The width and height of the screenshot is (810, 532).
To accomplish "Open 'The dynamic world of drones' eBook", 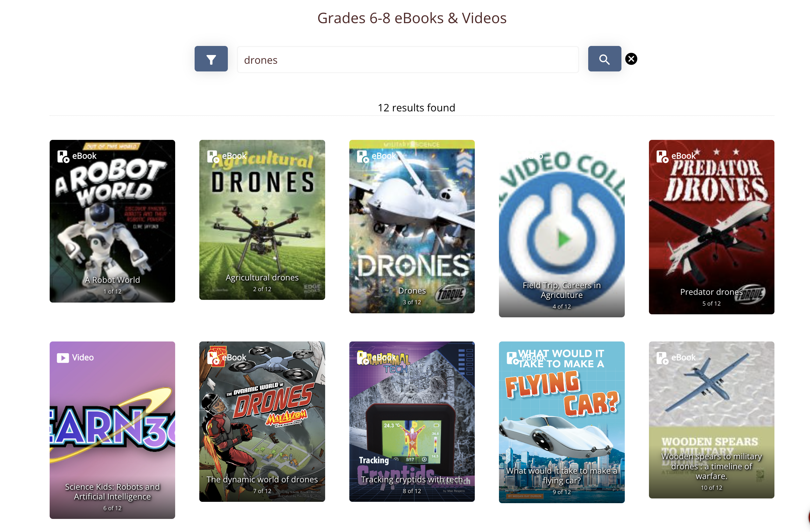I will 262,421.
